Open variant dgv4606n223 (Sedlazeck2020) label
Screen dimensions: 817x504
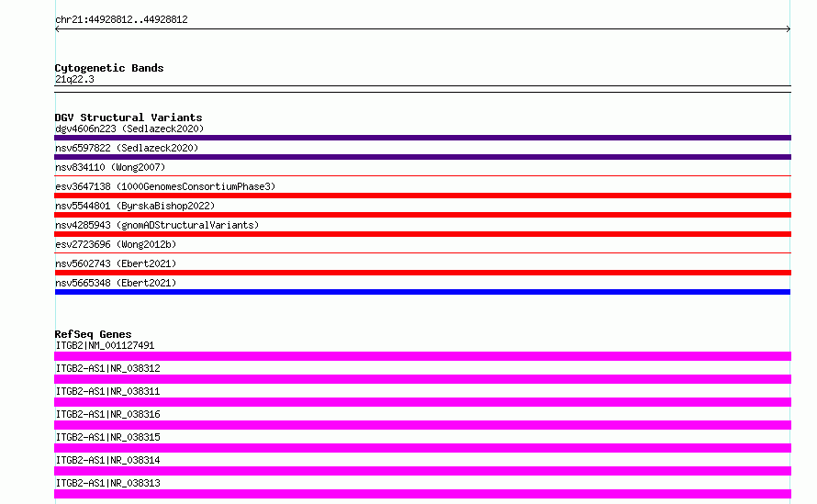pos(129,129)
